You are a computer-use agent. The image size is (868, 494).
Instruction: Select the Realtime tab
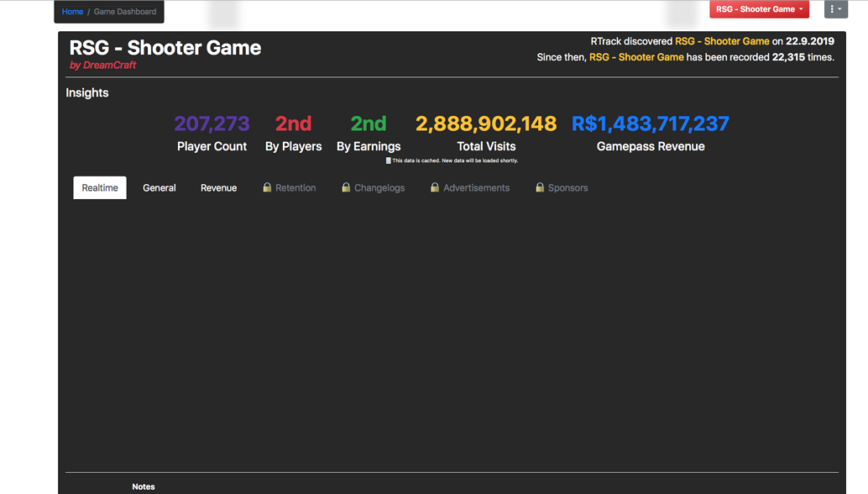pyautogui.click(x=99, y=187)
